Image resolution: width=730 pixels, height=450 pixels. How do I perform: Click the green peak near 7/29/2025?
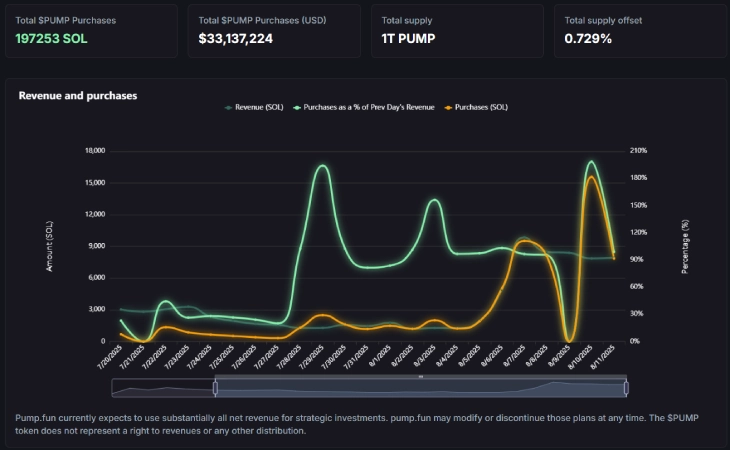(x=321, y=166)
